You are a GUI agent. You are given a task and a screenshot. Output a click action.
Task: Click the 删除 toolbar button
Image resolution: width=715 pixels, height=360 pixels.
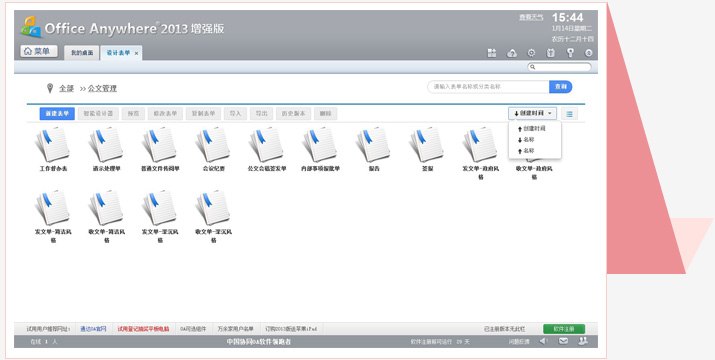(326, 114)
